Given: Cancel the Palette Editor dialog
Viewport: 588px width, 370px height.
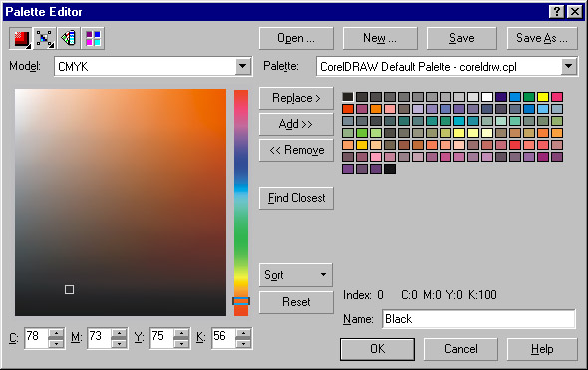Looking at the screenshot, I should pyautogui.click(x=460, y=349).
